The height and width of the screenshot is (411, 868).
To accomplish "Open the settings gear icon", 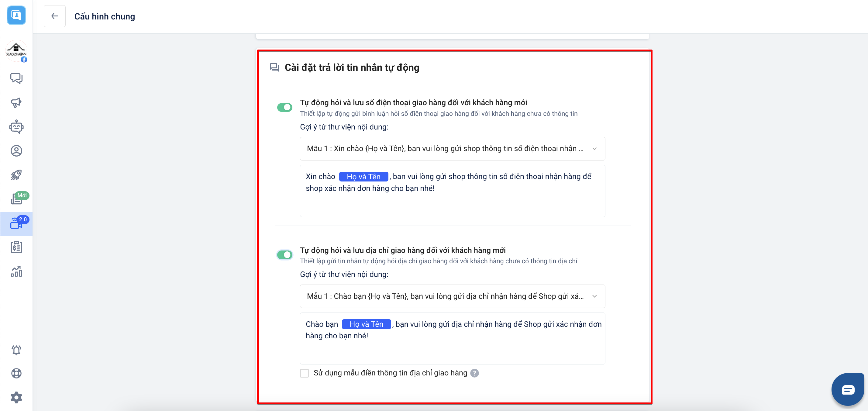I will (16, 398).
